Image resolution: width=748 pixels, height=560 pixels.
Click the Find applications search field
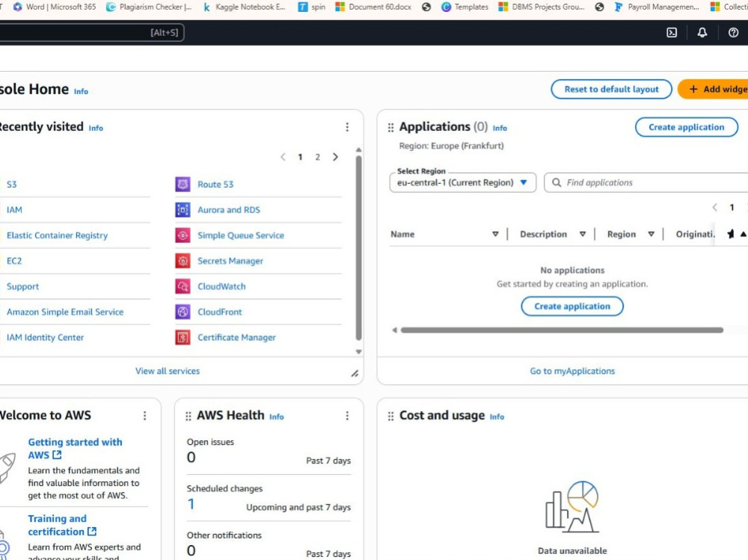coord(646,182)
